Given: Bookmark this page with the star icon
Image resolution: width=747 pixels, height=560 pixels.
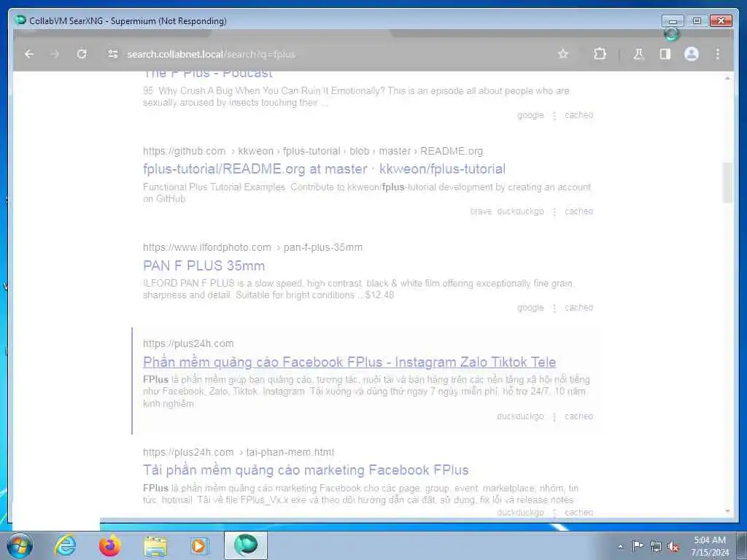Looking at the screenshot, I should click(563, 54).
